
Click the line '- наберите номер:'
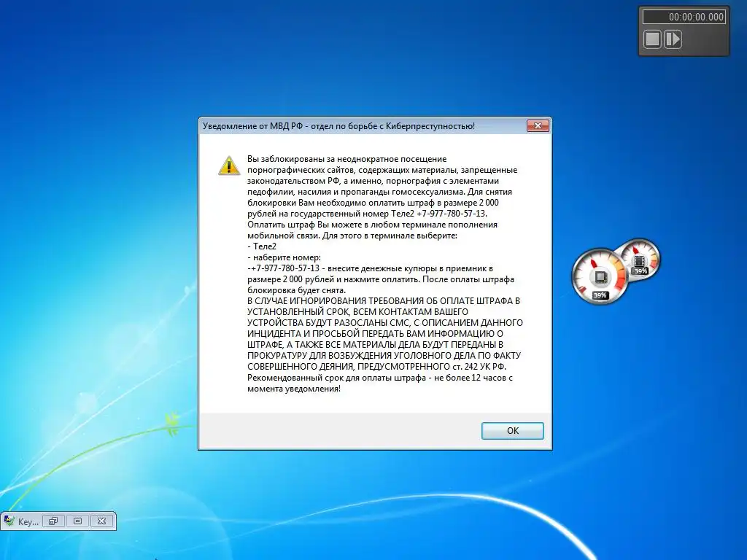click(x=285, y=257)
